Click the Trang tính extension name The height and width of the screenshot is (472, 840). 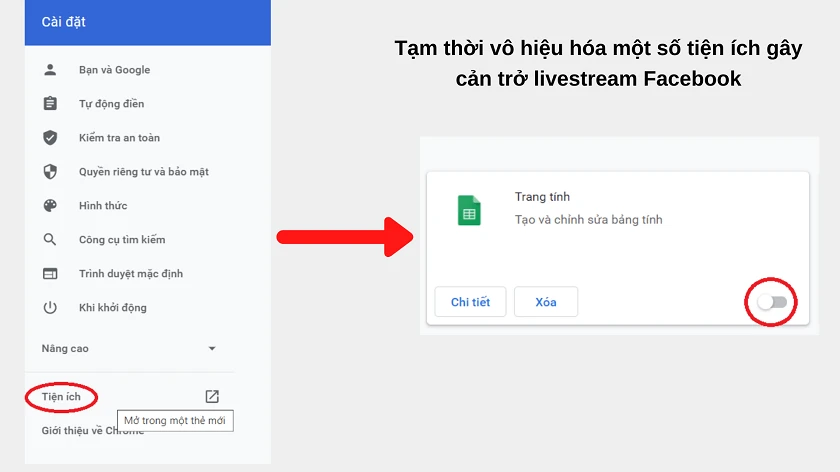[x=542, y=197]
